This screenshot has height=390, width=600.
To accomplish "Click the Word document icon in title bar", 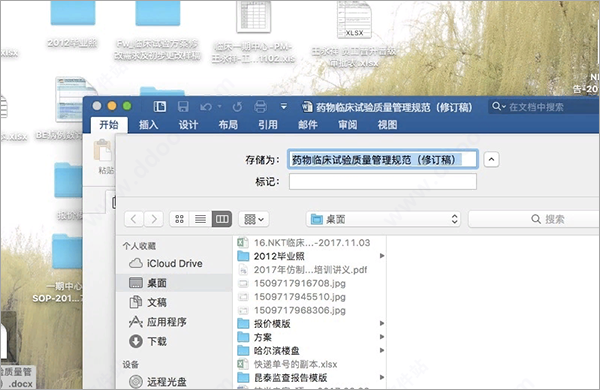I will point(307,107).
